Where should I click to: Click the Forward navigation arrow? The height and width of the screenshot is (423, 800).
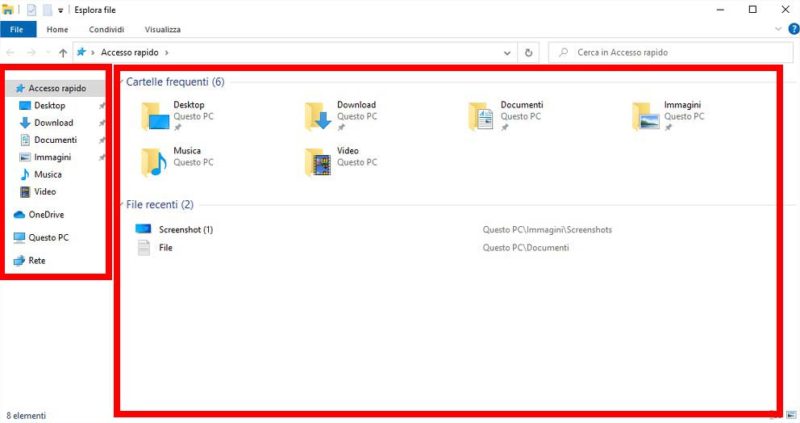tap(31, 53)
